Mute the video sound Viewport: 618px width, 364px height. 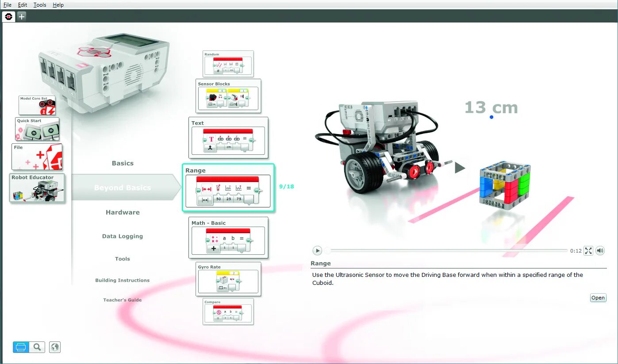[600, 251]
